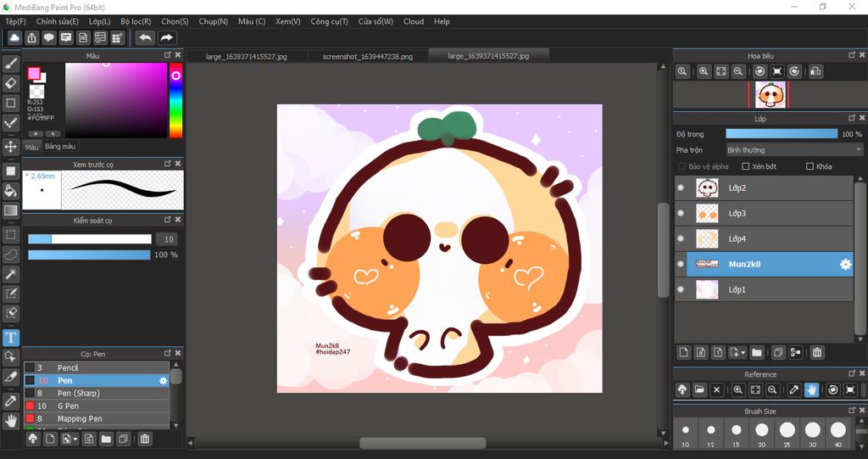Screen dimensions: 868x459
Task: Select the Bucket fill tool
Action: [10, 191]
